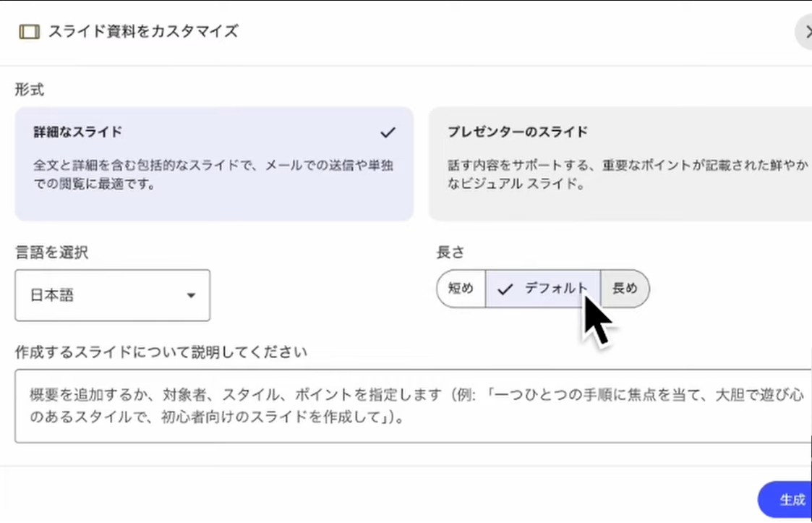Viewport: 812px width, 523px height.
Task: Click the 長さ section label
Action: coord(450,252)
